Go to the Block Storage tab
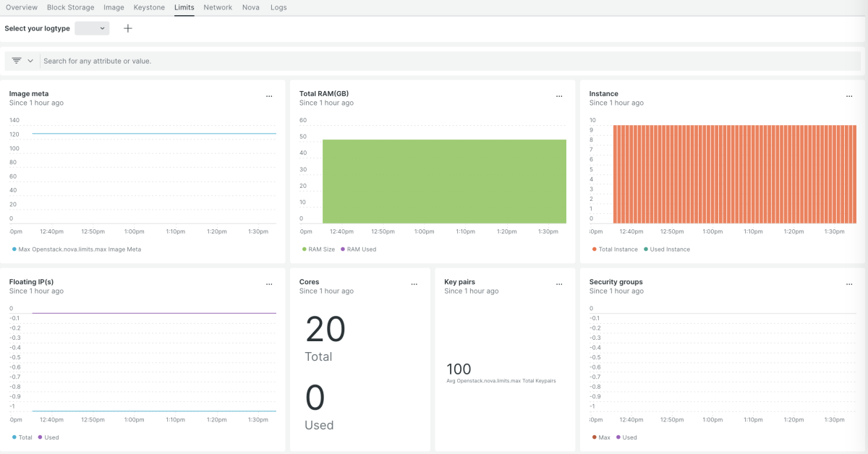Image resolution: width=868 pixels, height=454 pixels. point(70,7)
